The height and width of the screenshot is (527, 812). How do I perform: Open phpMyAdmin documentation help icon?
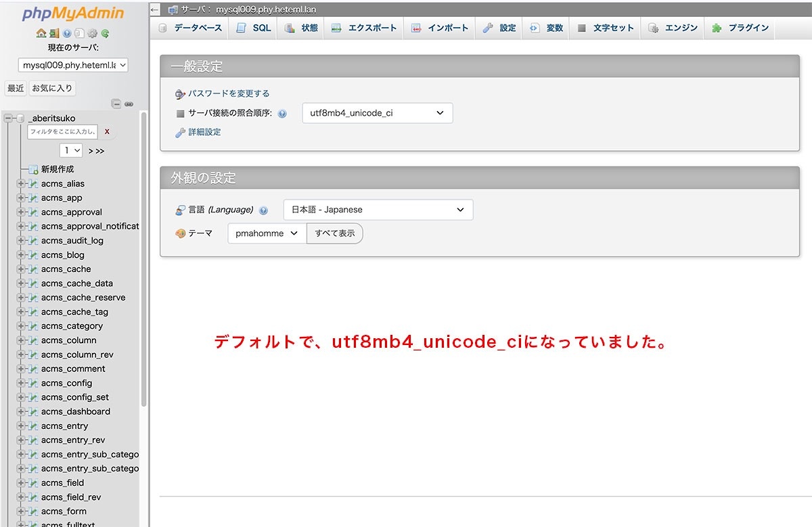[x=67, y=33]
